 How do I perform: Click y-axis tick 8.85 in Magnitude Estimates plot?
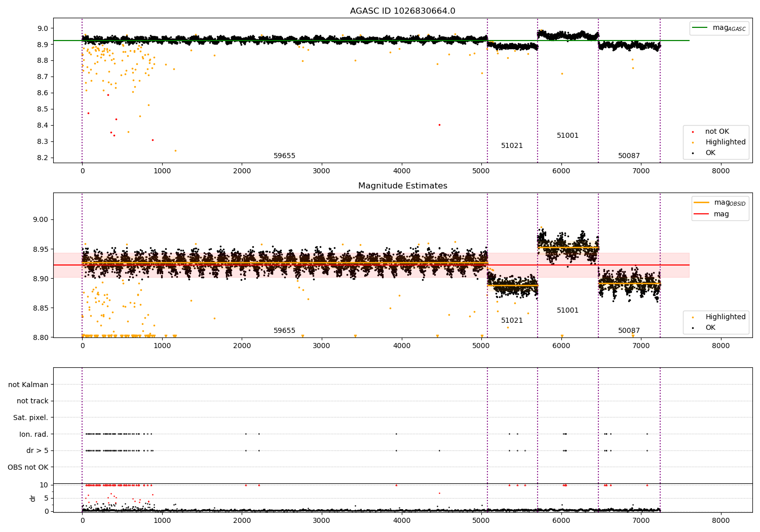pyautogui.click(x=42, y=308)
